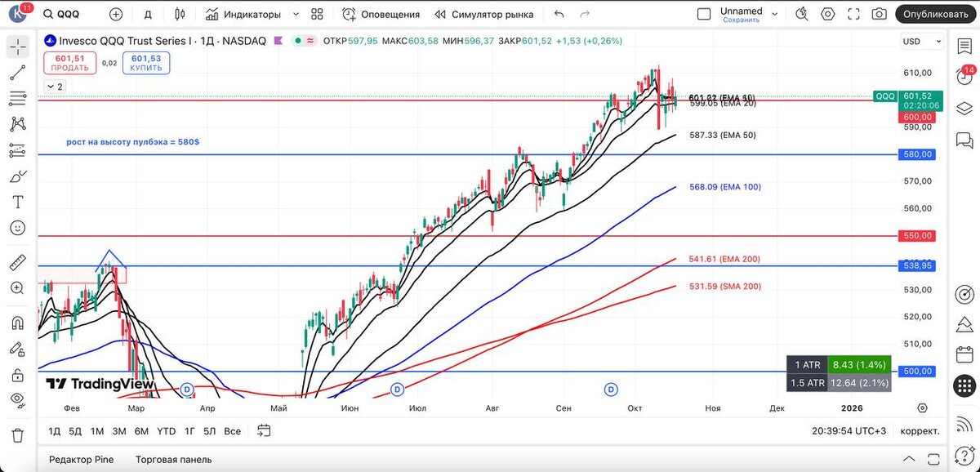Open the user profile avatar menu
Screen dimensions: 980x472
(x=19, y=14)
